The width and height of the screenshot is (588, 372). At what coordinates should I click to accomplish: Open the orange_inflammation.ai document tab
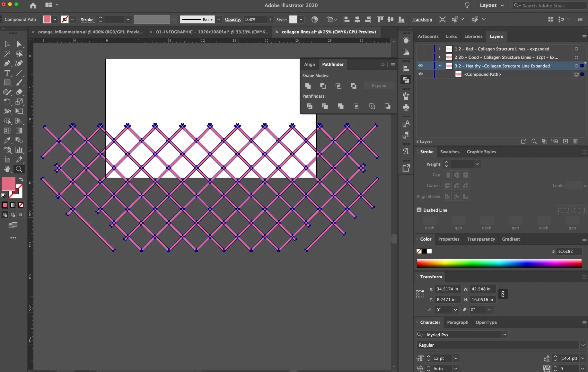(x=90, y=32)
